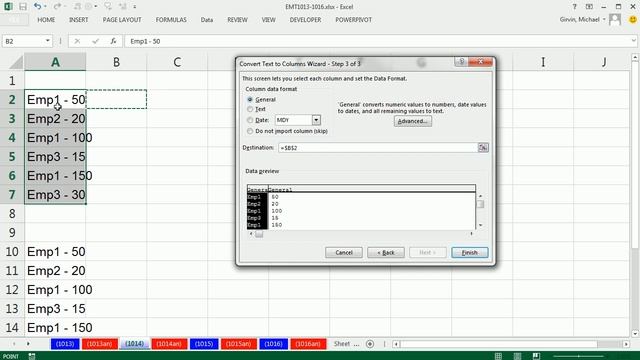Select the Date column data format
Viewport: 640px width, 360px height.
point(250,120)
